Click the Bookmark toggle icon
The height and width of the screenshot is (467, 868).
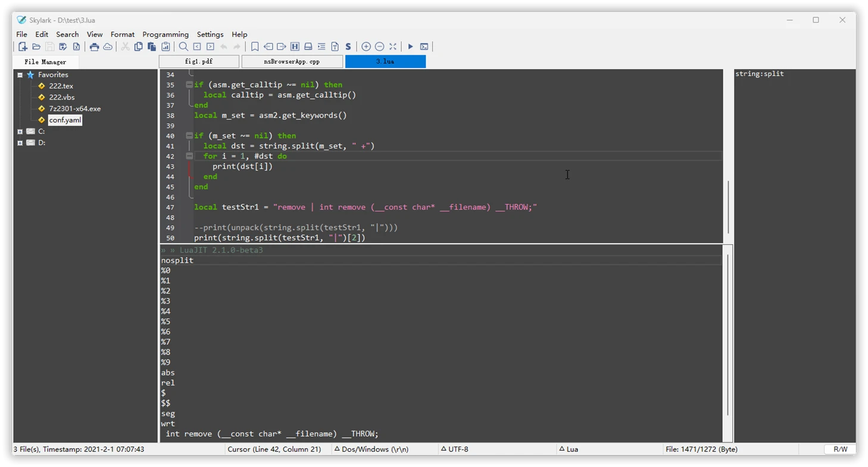pyautogui.click(x=255, y=46)
